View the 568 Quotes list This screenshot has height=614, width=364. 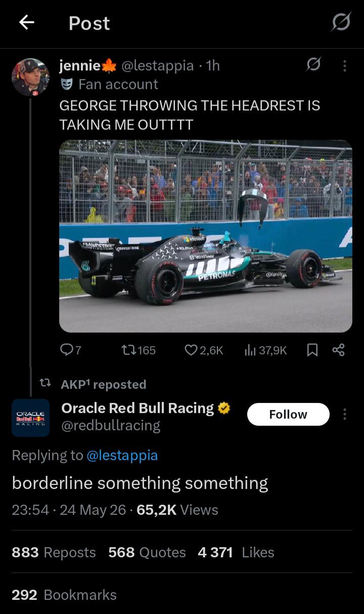[x=147, y=552]
